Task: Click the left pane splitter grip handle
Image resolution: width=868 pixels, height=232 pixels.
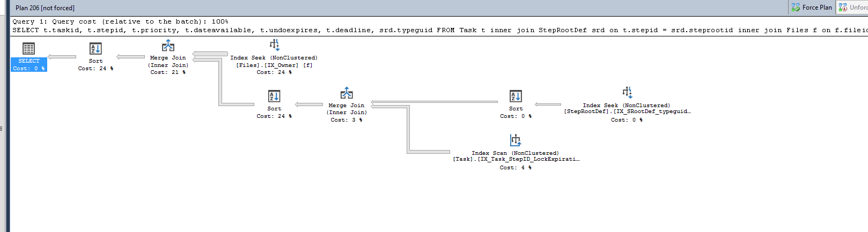Action: click(x=2, y=129)
